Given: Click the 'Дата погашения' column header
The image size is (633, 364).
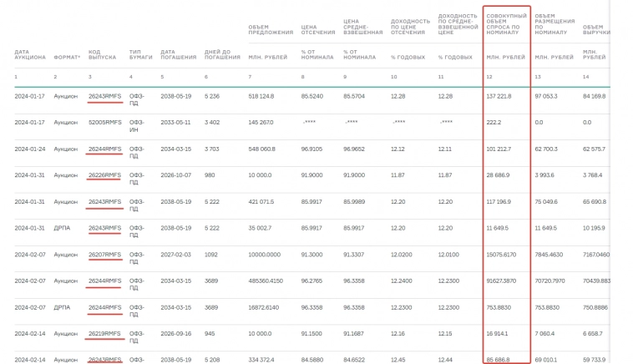Looking at the screenshot, I should 176,56.
